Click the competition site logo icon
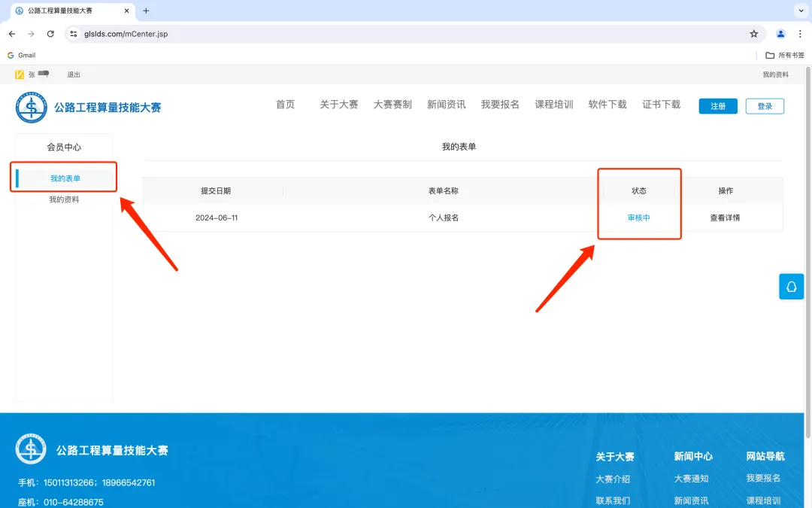Viewport: 812px width, 508px height. point(30,108)
